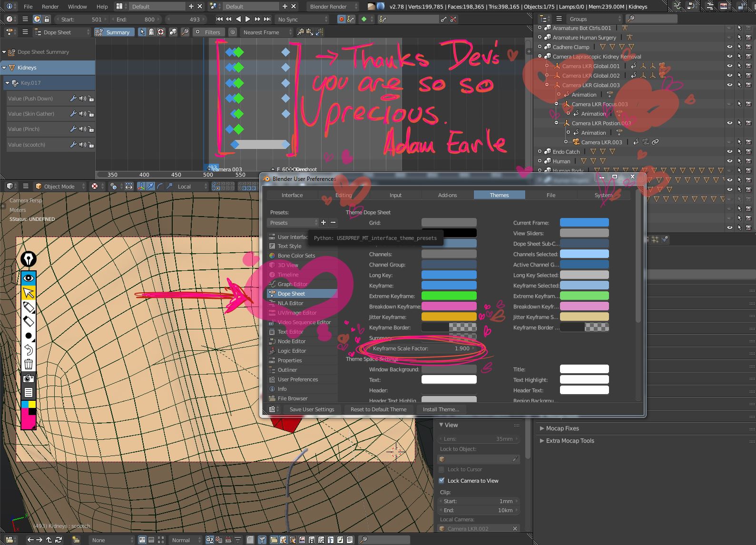
Task: Click Save User Settings button
Action: click(312, 409)
